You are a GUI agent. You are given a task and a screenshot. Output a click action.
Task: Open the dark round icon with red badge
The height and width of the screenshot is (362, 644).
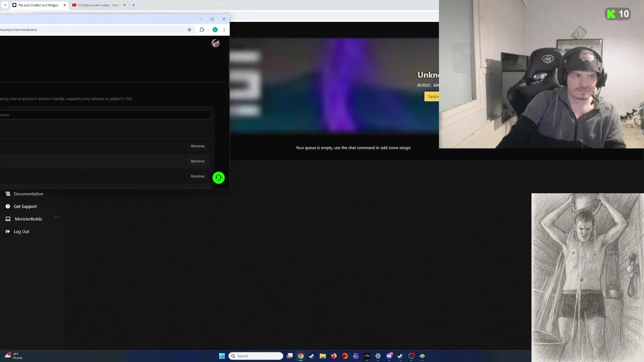pos(411,356)
